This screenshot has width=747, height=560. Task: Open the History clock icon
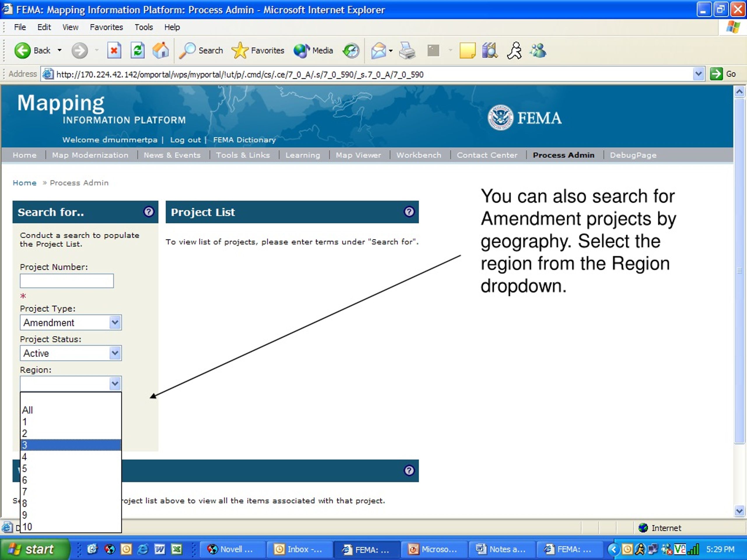[351, 51]
